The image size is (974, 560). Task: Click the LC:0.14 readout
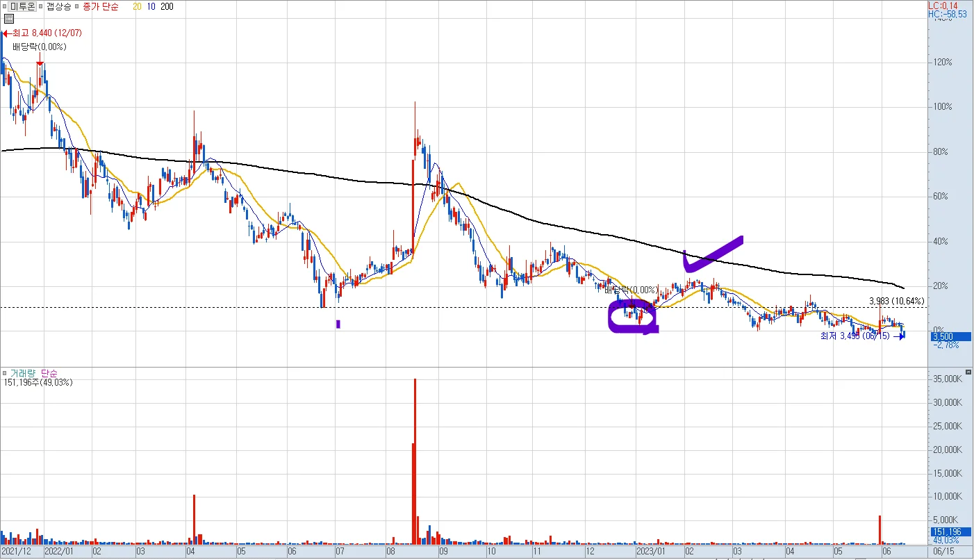(x=942, y=6)
